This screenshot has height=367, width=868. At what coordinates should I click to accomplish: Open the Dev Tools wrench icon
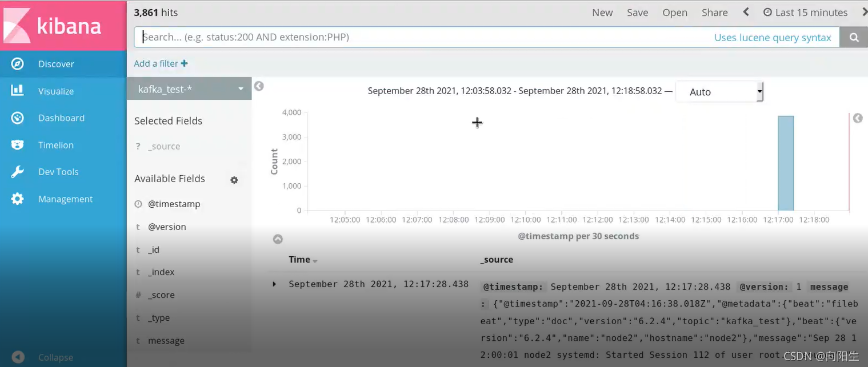click(18, 172)
